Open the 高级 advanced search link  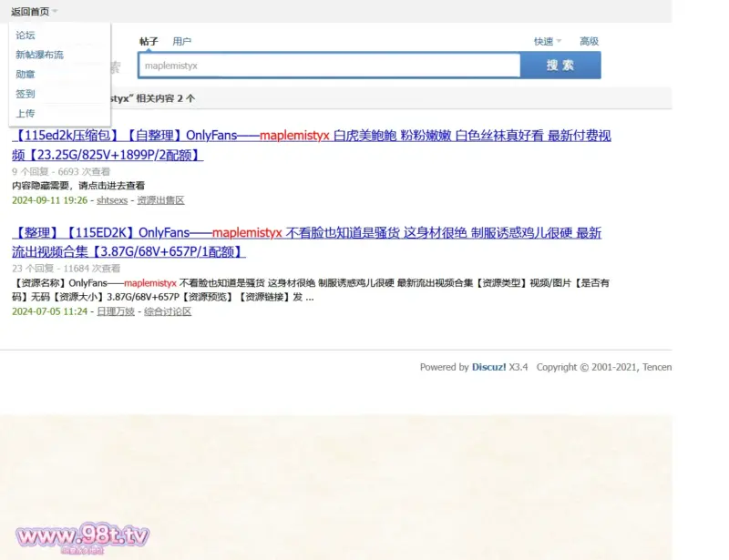[x=589, y=41]
